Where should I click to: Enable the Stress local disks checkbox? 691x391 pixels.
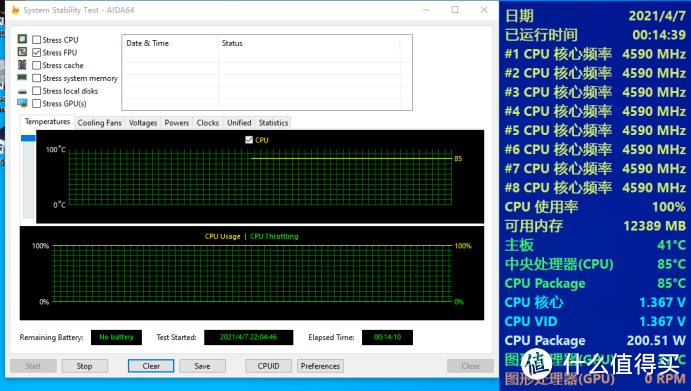37,91
